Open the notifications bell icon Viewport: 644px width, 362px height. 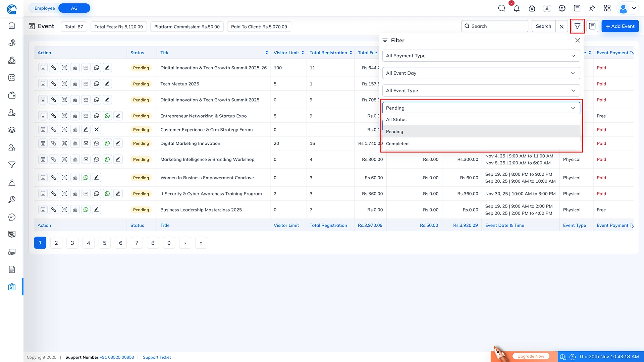coord(517,8)
